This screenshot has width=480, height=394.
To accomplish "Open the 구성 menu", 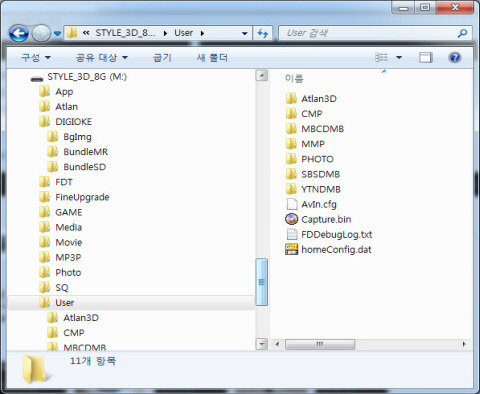I will click(36, 58).
